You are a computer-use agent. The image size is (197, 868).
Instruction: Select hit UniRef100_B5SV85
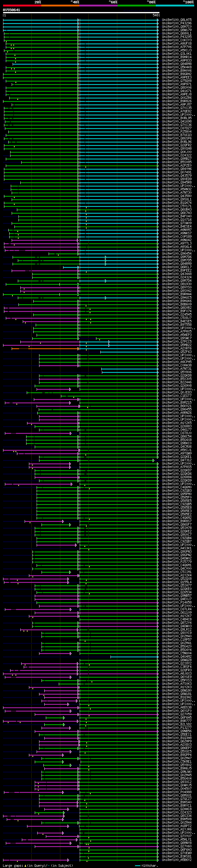click(177, 162)
